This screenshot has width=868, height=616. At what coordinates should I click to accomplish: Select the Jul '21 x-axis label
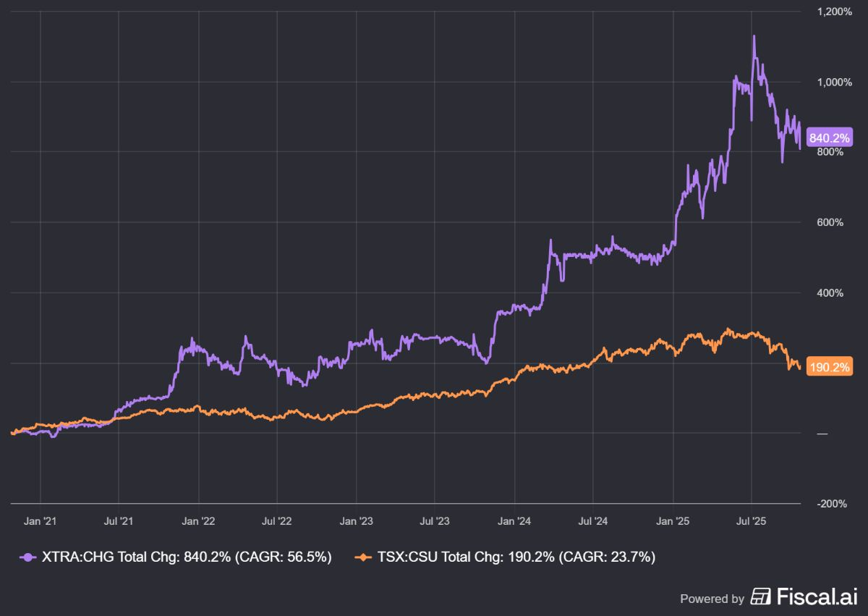click(x=119, y=520)
